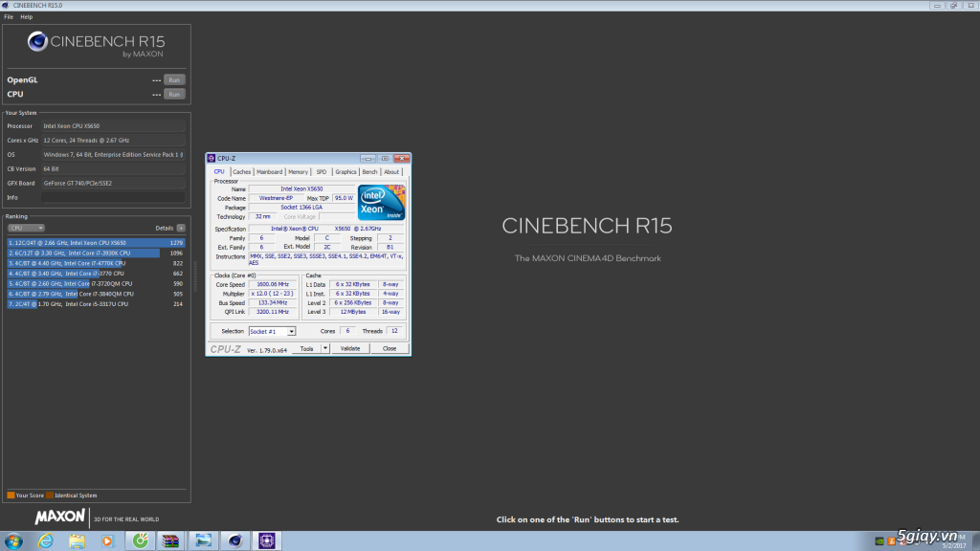Click the CPU-Z Name field Intel Xeon X5650
Viewport: 980px width, 551px height.
click(x=301, y=188)
